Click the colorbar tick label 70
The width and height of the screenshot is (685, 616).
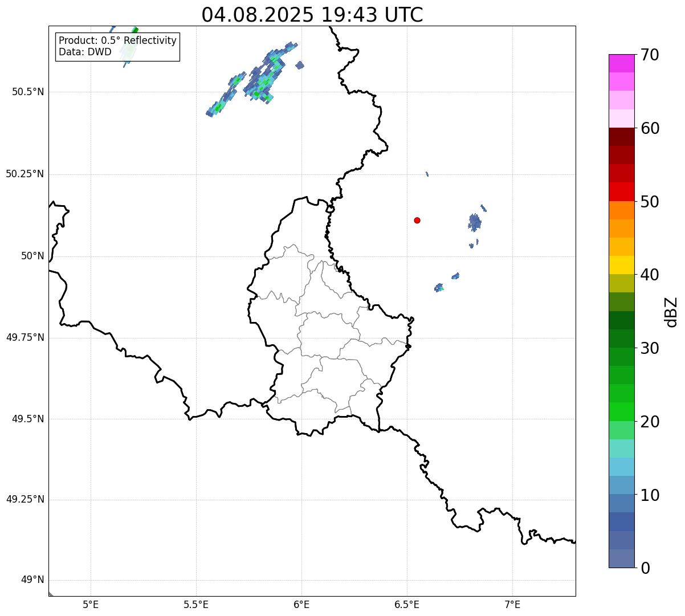(650, 55)
